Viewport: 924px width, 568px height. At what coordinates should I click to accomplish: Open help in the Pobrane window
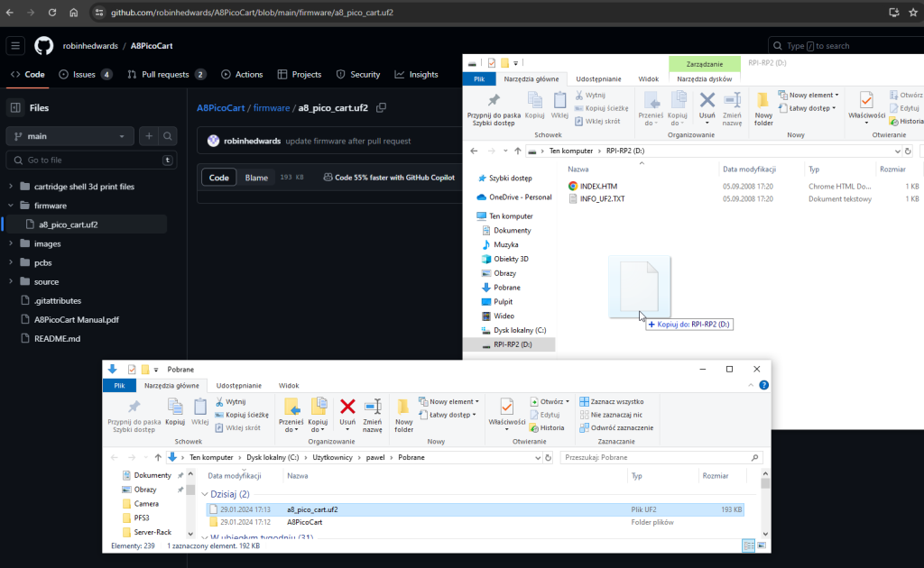click(763, 385)
